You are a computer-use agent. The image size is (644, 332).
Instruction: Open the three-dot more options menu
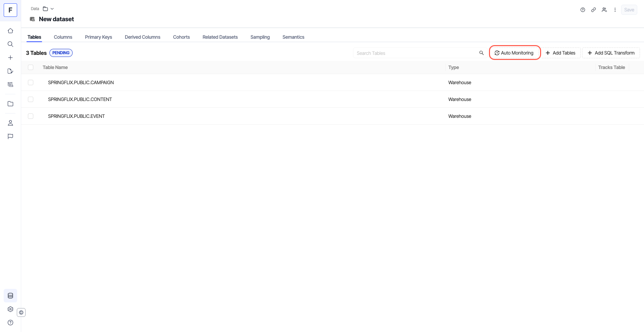[x=615, y=10]
